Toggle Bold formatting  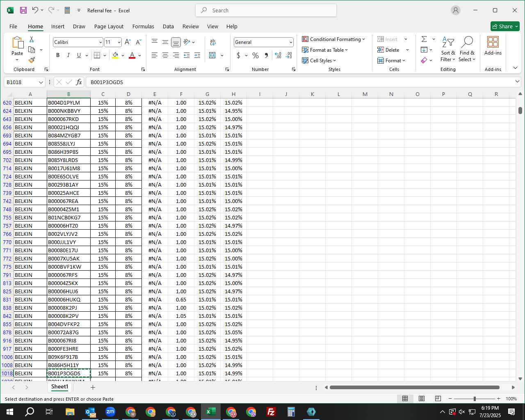tap(58, 55)
